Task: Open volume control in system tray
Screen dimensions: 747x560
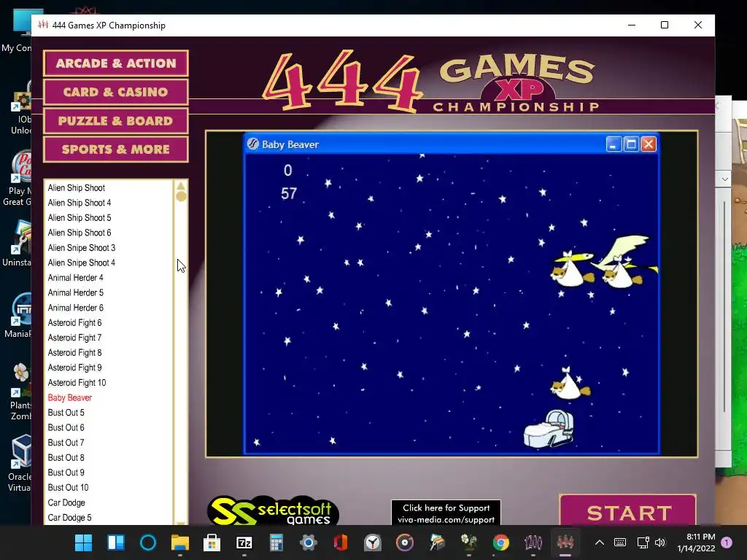Action: [x=660, y=542]
